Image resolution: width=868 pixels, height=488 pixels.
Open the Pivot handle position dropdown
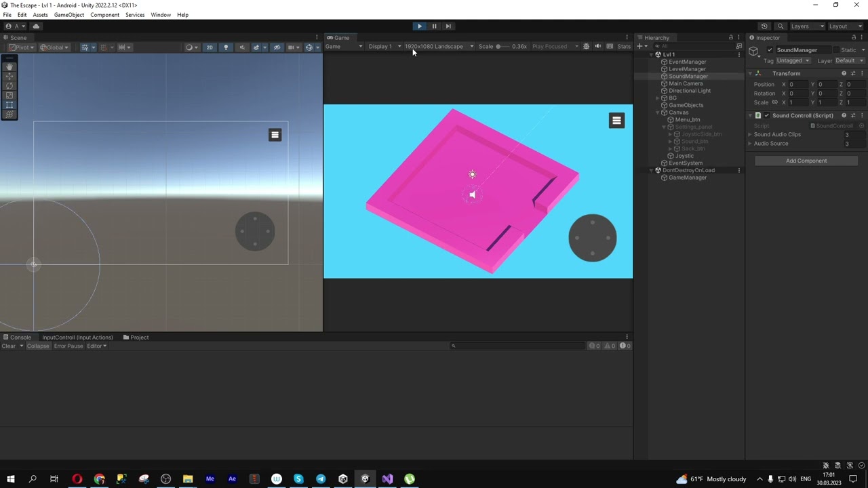21,47
